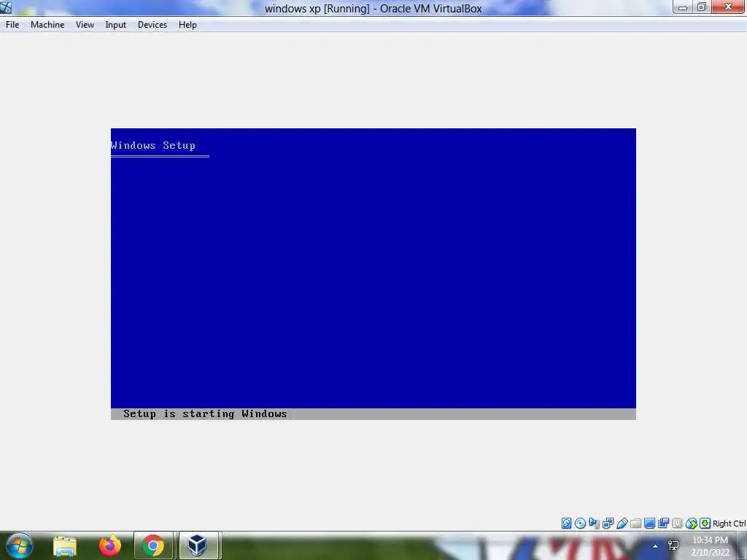
Task: Click the VirtualBox icon in title bar
Action: [x=6, y=7]
